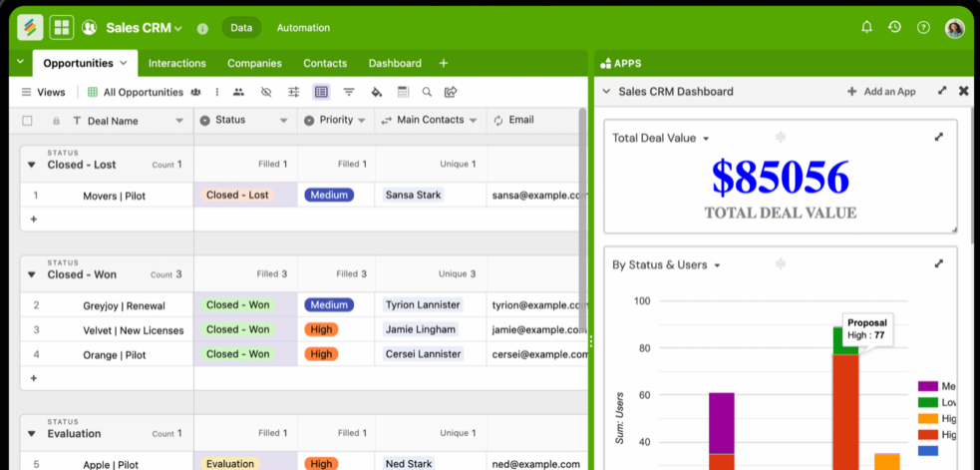Expand the Sales CRM Dashboard fullscreen icon

click(942, 91)
